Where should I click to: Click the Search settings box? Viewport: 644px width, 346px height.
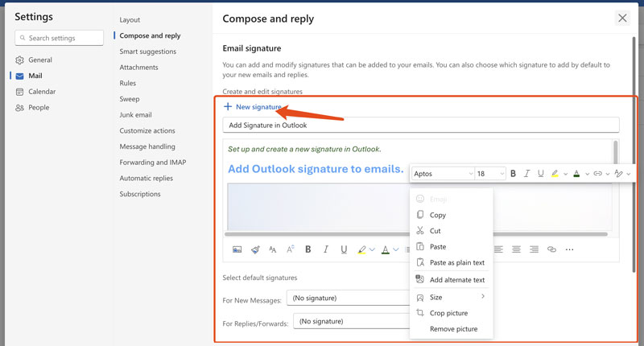pos(59,38)
